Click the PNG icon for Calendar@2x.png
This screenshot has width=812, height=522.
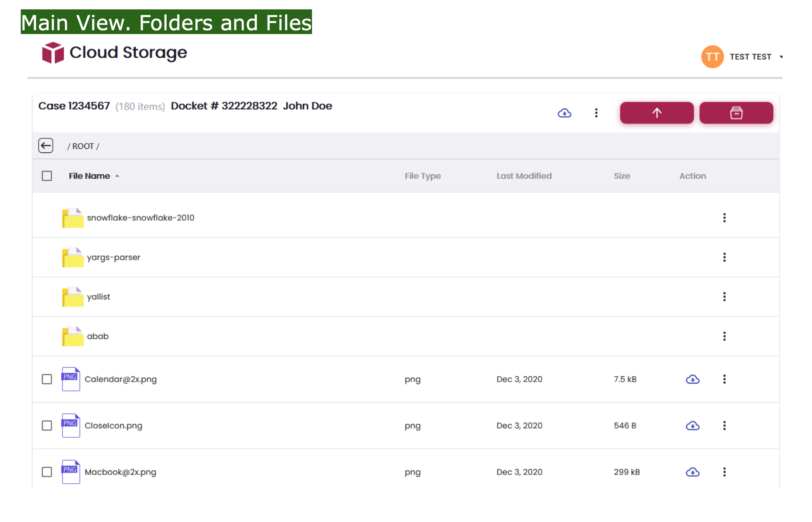coord(71,379)
